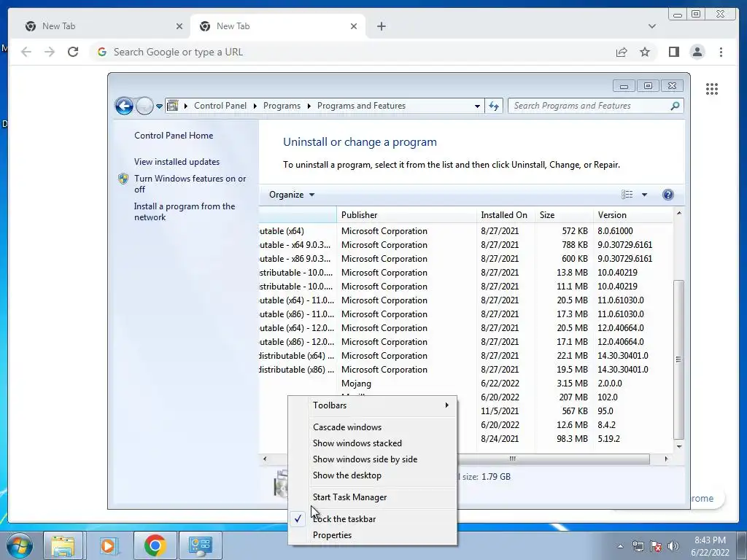The height and width of the screenshot is (560, 747).
Task: Toggle Lock the taskbar option
Action: click(372, 519)
